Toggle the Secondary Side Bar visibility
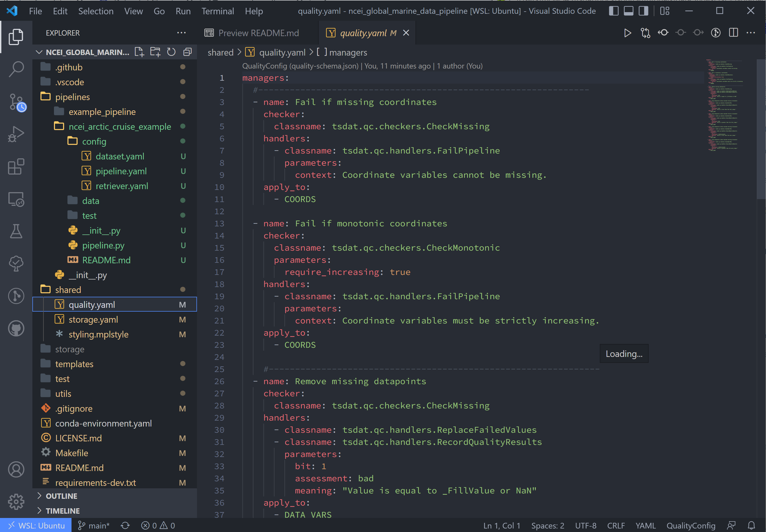This screenshot has height=532, width=766. 643,11
